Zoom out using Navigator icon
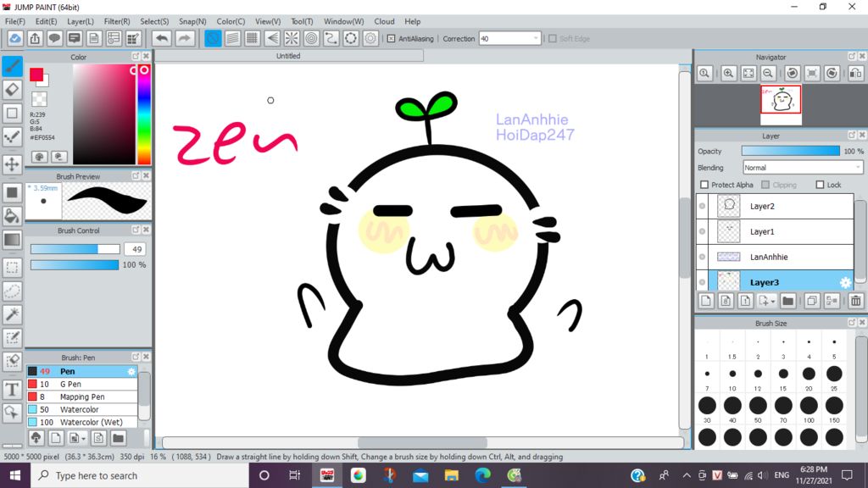This screenshot has width=868, height=488. click(768, 73)
